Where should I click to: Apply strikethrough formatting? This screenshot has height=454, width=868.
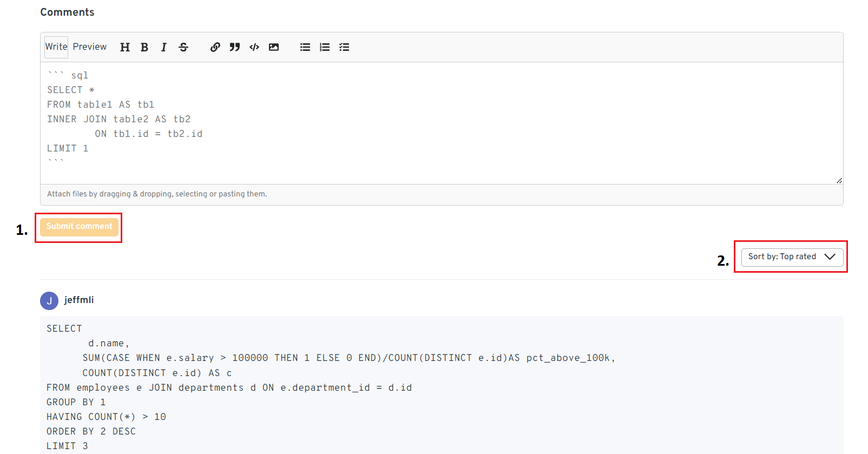[183, 48]
